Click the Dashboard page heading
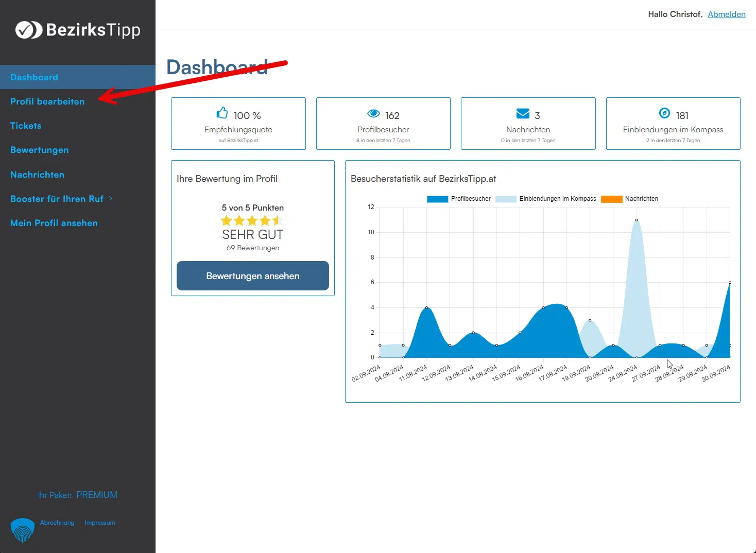Image resolution: width=756 pixels, height=553 pixels. (217, 67)
